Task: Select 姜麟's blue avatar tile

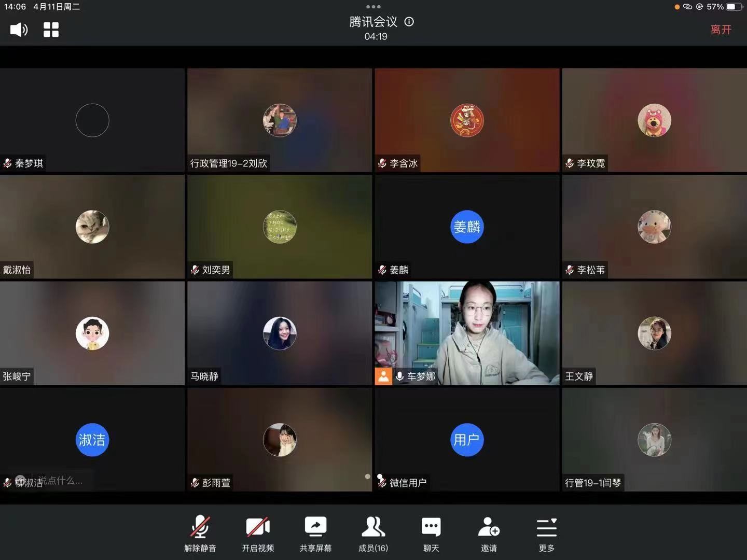Action: (x=467, y=227)
